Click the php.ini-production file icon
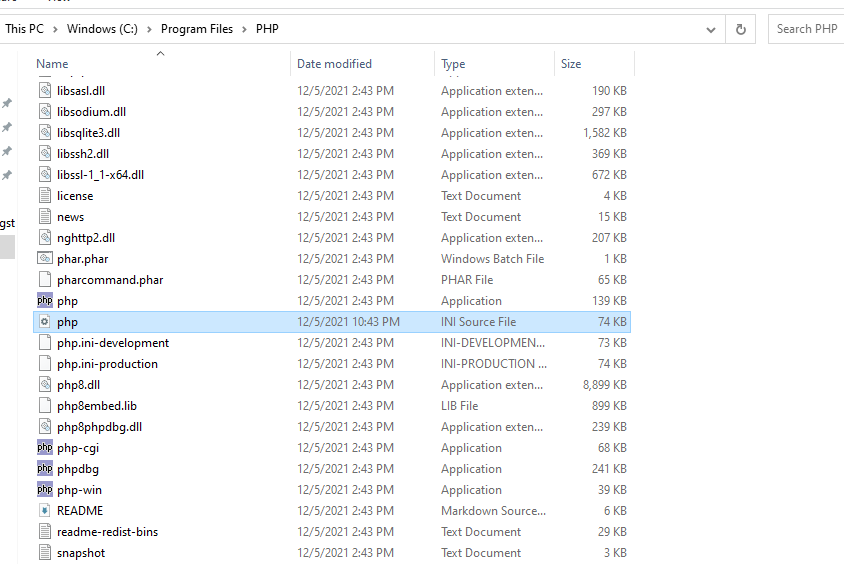 click(45, 363)
